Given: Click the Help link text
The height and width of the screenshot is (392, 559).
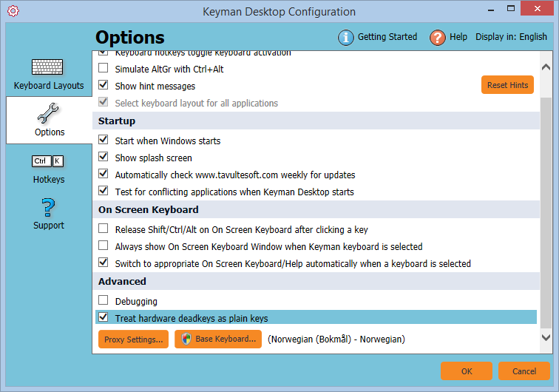Looking at the screenshot, I should (458, 37).
